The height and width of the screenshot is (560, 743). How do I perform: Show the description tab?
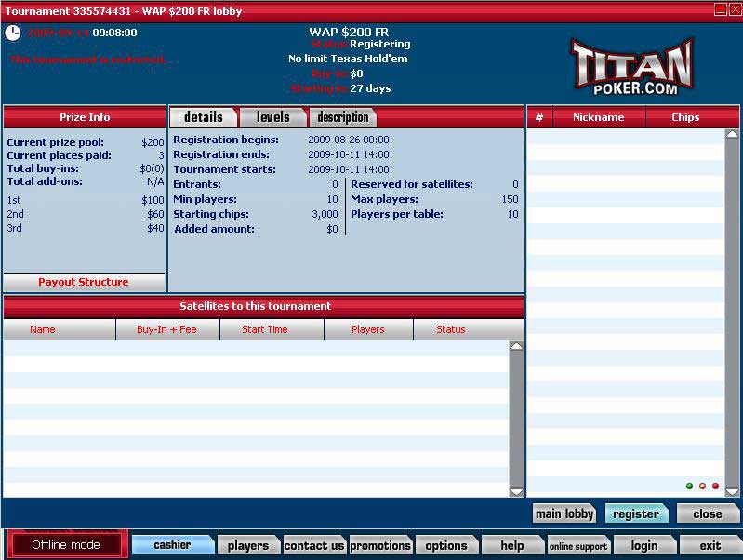[342, 117]
